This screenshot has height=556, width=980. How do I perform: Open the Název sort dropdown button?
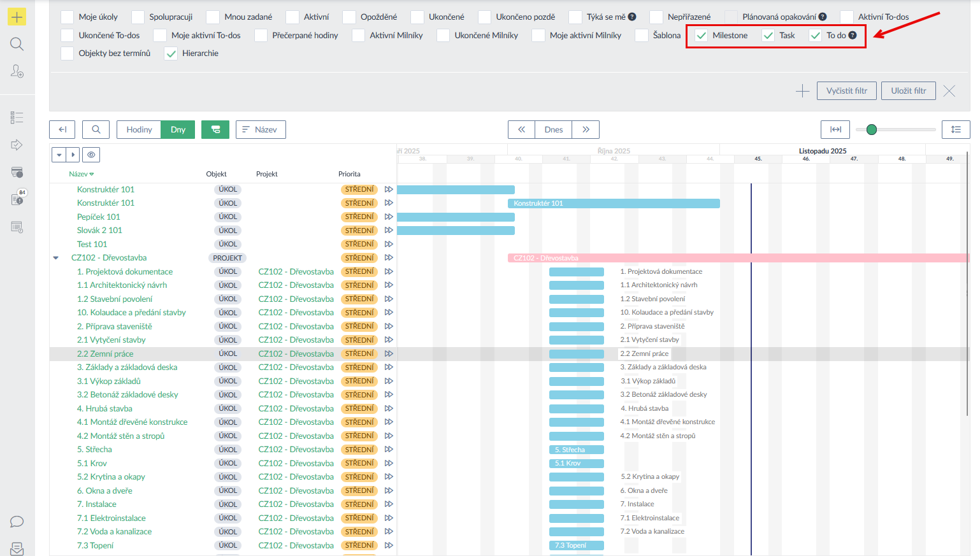click(261, 129)
